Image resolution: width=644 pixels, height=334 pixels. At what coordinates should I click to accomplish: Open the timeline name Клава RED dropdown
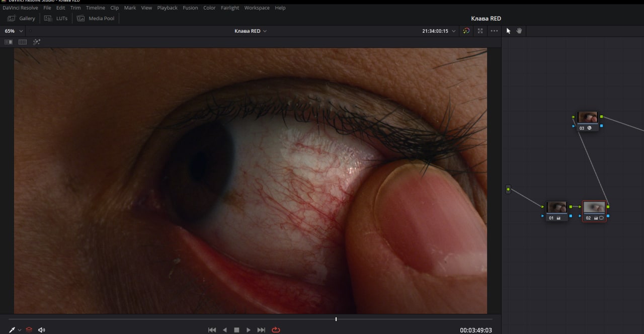[251, 31]
